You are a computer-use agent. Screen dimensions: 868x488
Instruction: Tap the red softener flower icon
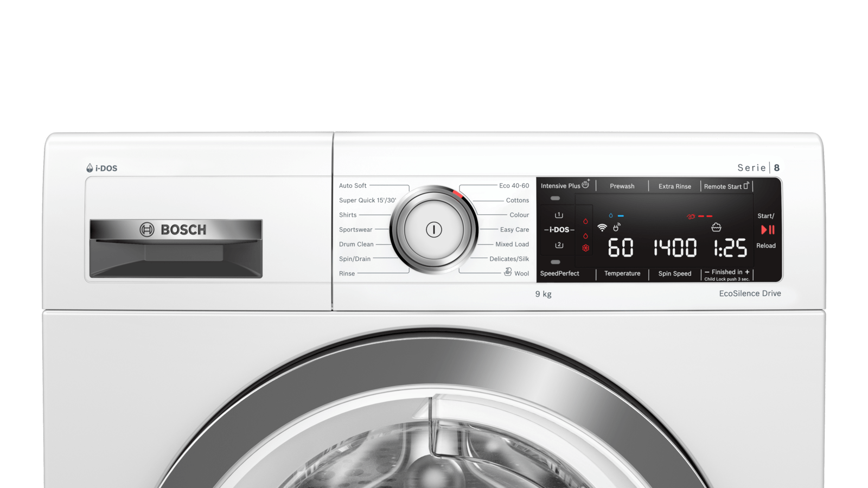coord(585,248)
